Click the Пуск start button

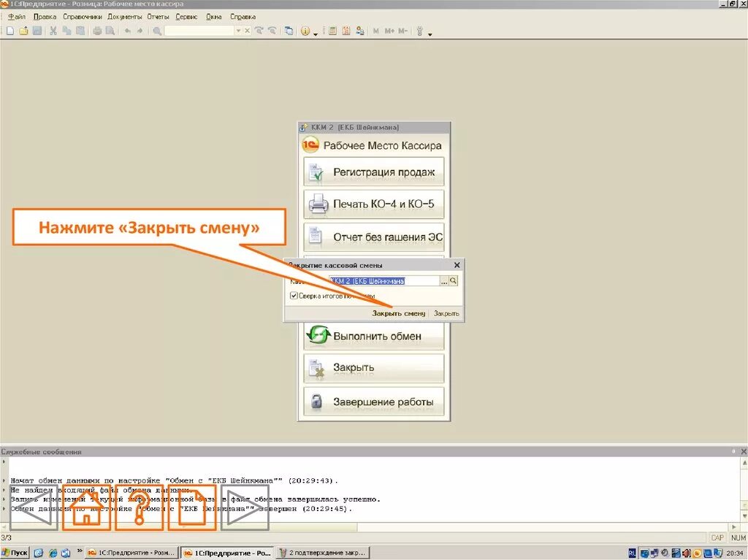(15, 553)
